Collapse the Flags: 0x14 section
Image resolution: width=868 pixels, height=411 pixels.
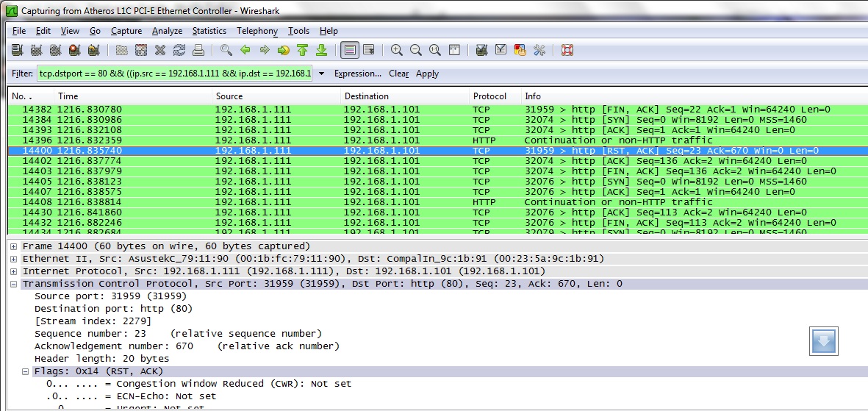tap(26, 371)
